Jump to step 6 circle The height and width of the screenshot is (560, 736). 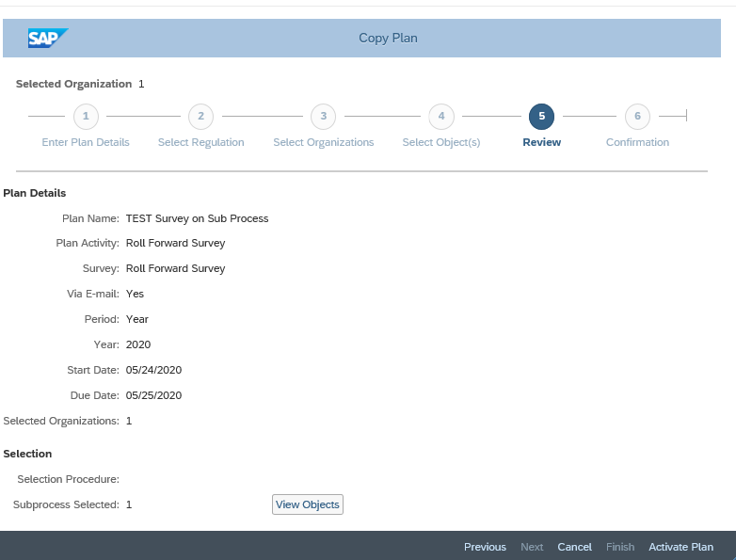[637, 116]
